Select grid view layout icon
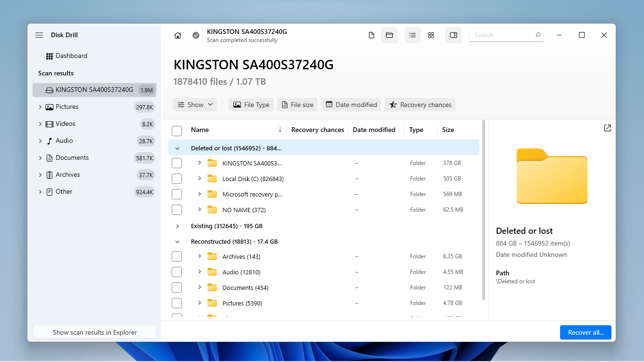Image resolution: width=644 pixels, height=362 pixels. coord(431,35)
